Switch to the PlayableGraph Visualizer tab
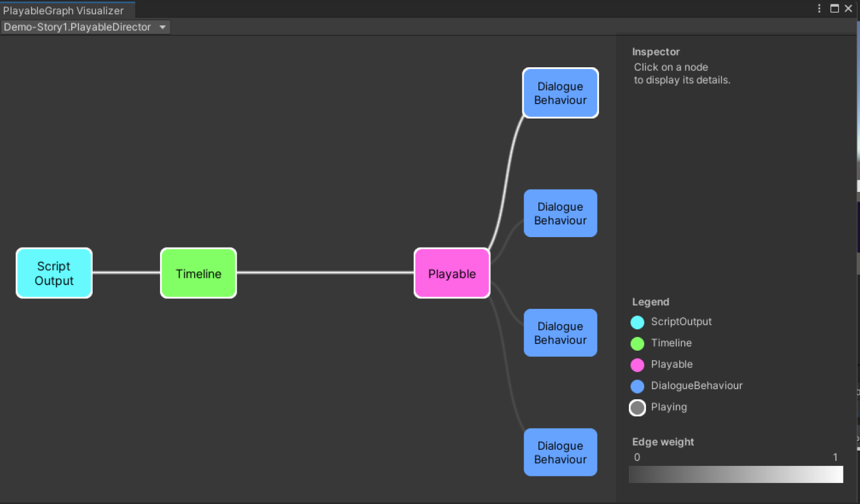The image size is (860, 504). (x=63, y=10)
